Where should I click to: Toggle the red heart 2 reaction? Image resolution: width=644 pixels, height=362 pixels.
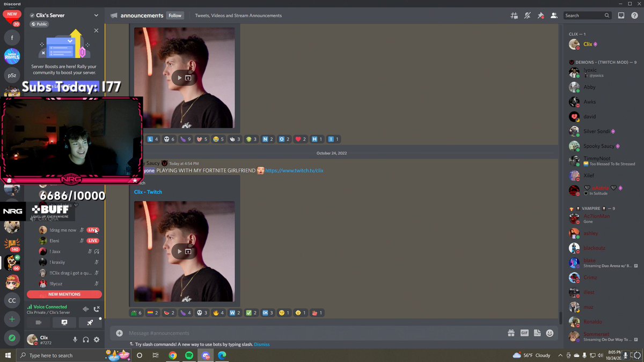click(x=301, y=139)
